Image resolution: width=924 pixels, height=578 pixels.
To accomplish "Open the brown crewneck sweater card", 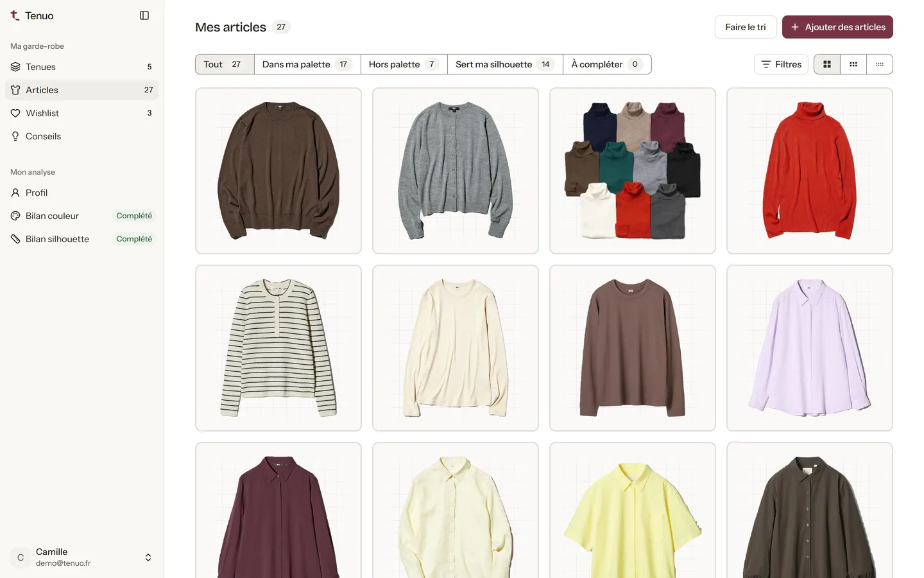I will click(x=278, y=171).
